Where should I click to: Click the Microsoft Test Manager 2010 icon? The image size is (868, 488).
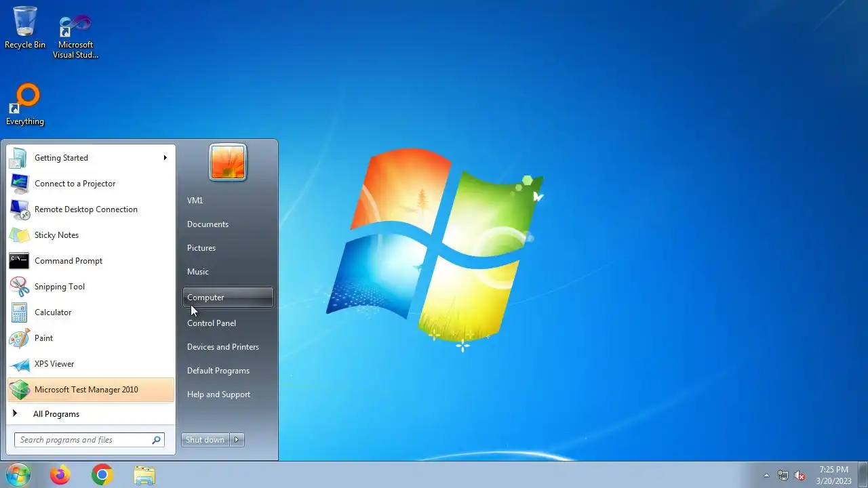click(19, 390)
